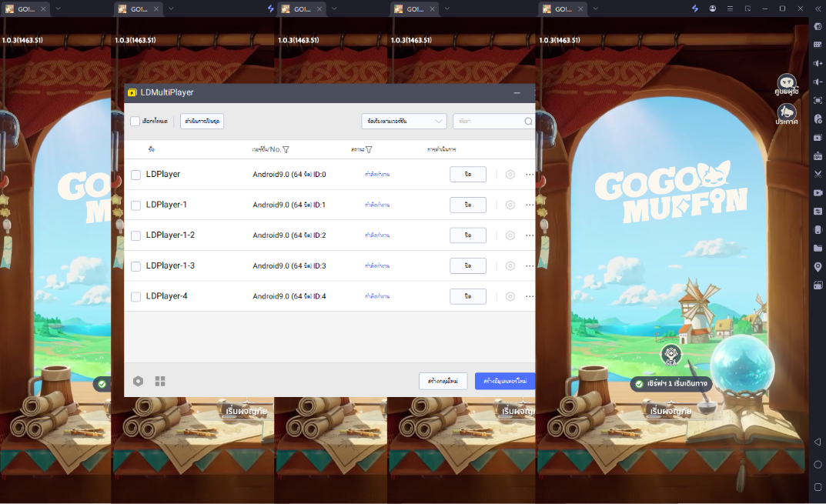Click blue create new emulator button
This screenshot has width=826, height=504.
point(505,381)
